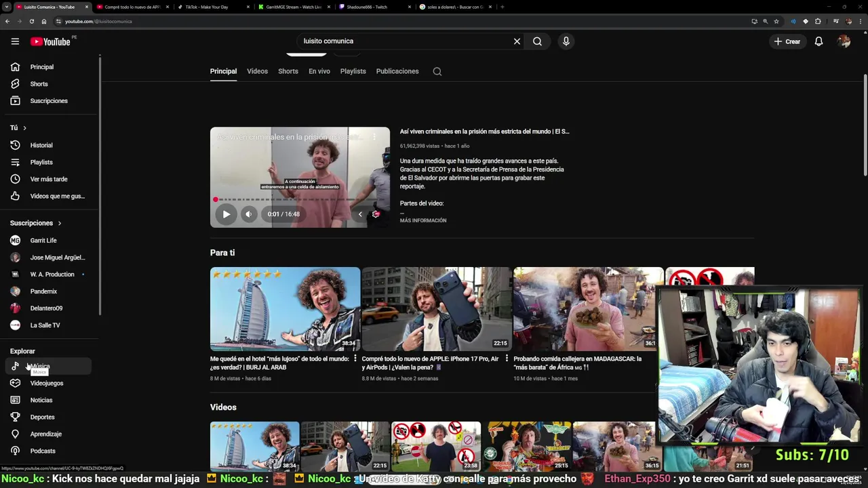Go back with browser back arrow
The height and width of the screenshot is (488, 868).
tap(7, 21)
